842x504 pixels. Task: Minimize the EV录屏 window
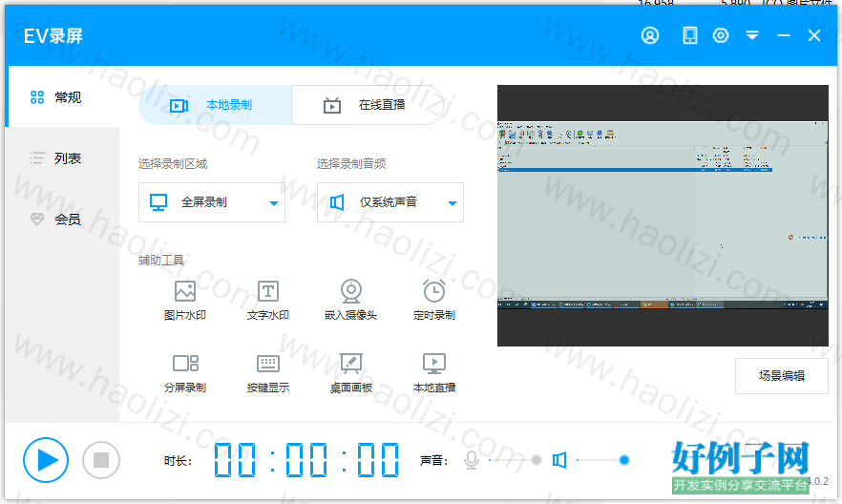[784, 35]
